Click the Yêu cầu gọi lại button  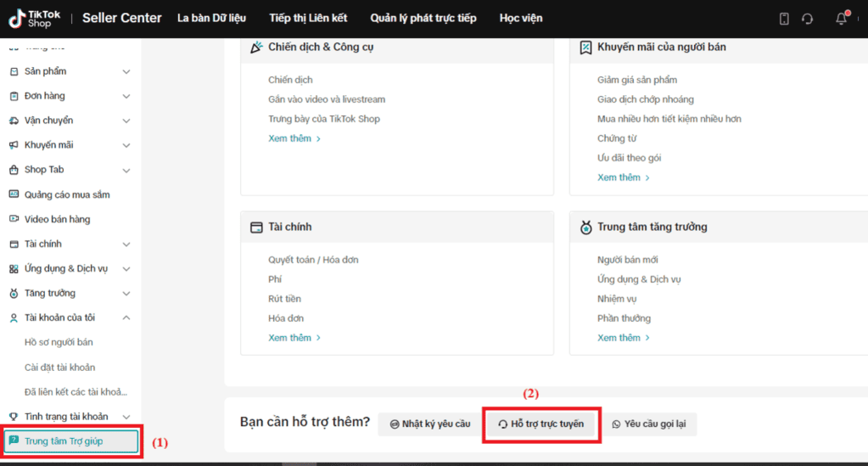649,424
